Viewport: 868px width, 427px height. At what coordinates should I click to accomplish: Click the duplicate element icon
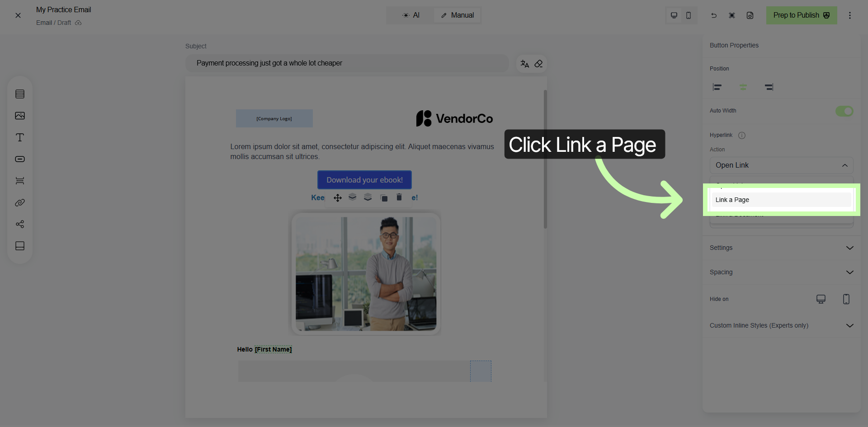(384, 197)
